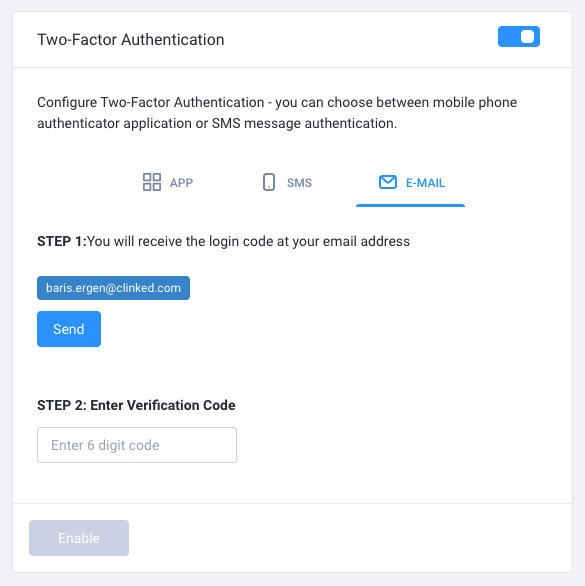
Task: Focus the 6 digit code field
Action: [137, 445]
